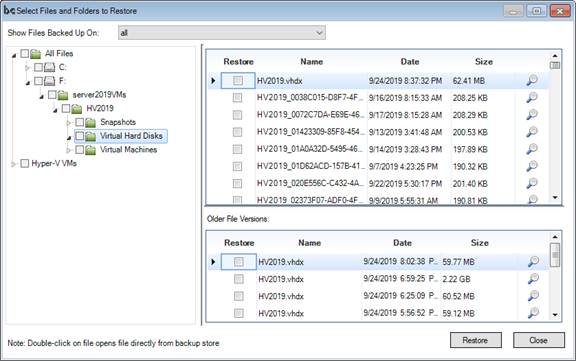Click magnifier icon for 59.77 MB older version

(533, 261)
